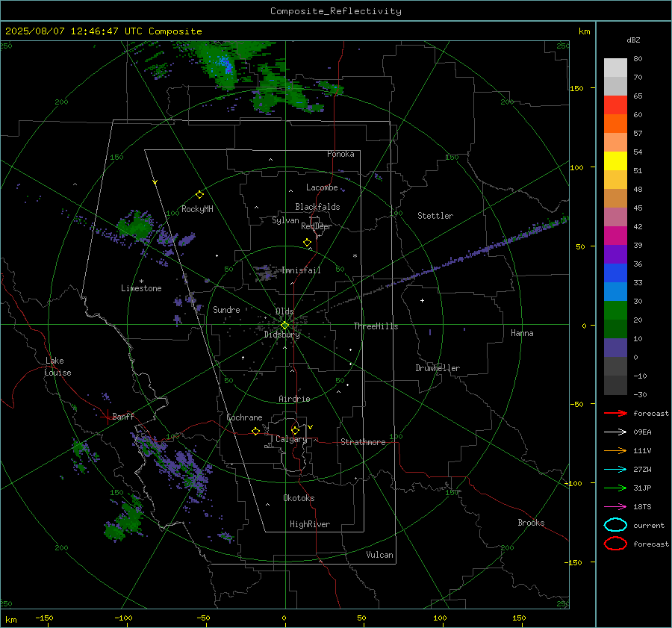Image resolution: width=672 pixels, height=628 pixels.
Task: Click the Olds town label
Action: [284, 311]
